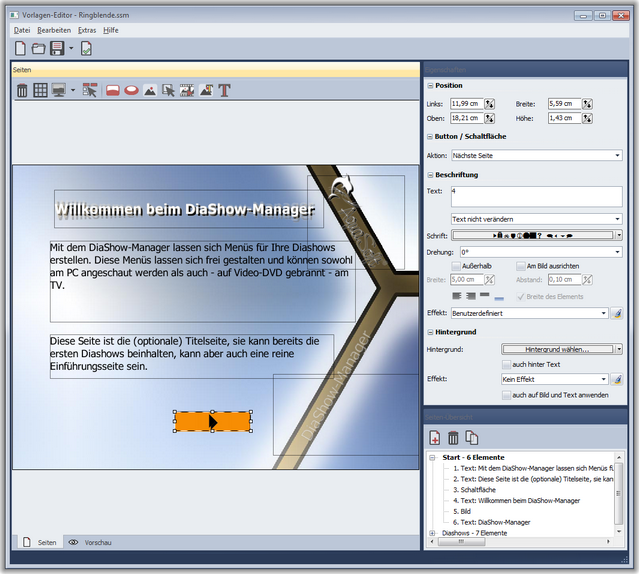Image resolution: width=639 pixels, height=574 pixels.
Task: Enable the 'Außerhalb' checkbox
Action: click(x=457, y=266)
